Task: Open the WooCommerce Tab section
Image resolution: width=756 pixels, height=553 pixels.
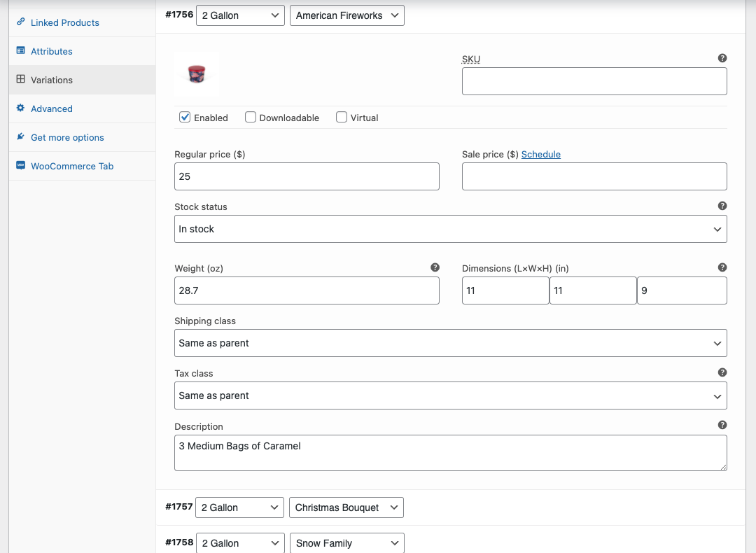Action: (x=83, y=166)
